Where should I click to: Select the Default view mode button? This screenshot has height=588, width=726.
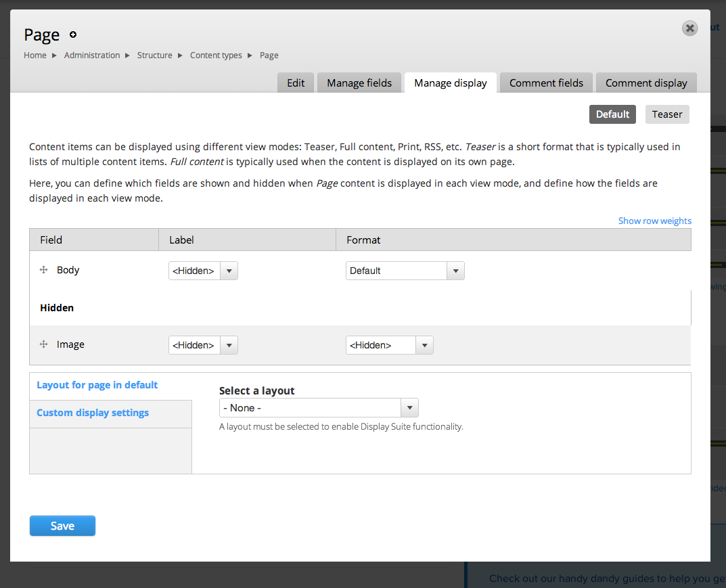[612, 114]
